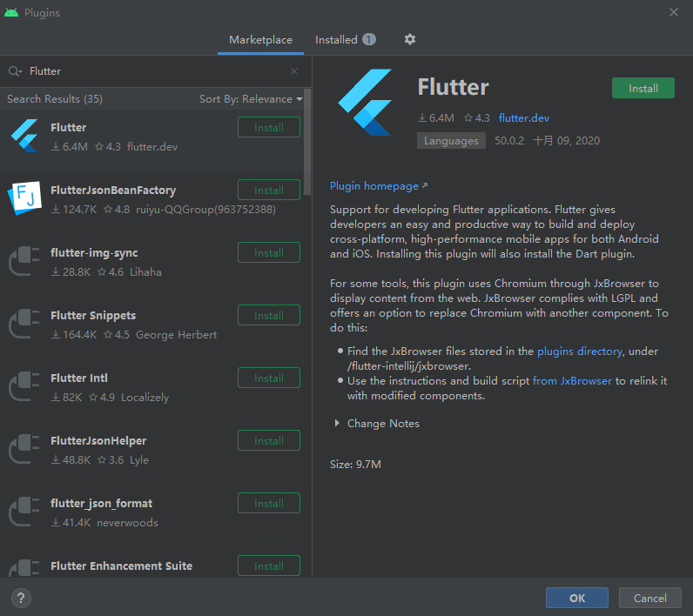
Task: Select FlutterJsonHelper plug icon
Action: 24,449
